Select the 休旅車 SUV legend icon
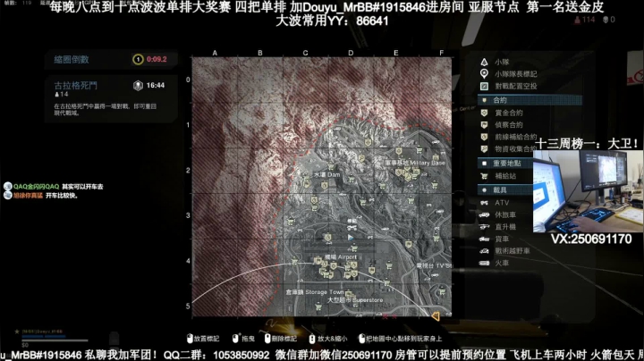The width and height of the screenshot is (644, 361). pyautogui.click(x=484, y=214)
